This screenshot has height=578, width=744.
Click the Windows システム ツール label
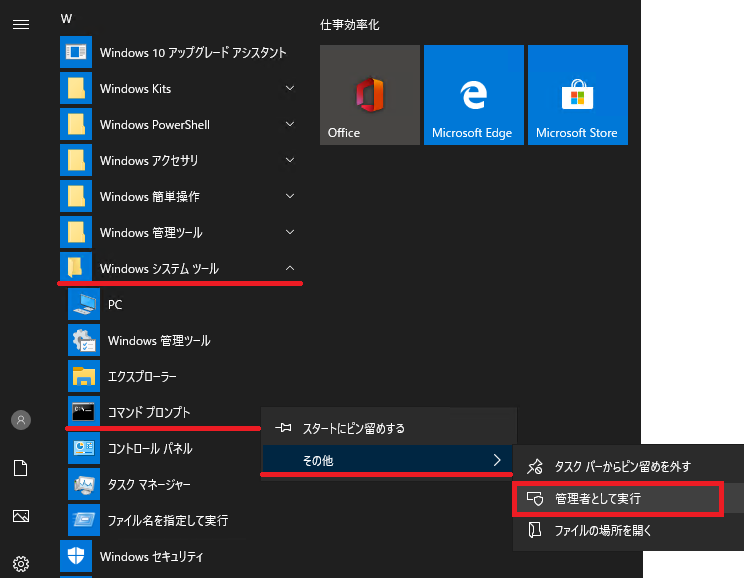159,269
